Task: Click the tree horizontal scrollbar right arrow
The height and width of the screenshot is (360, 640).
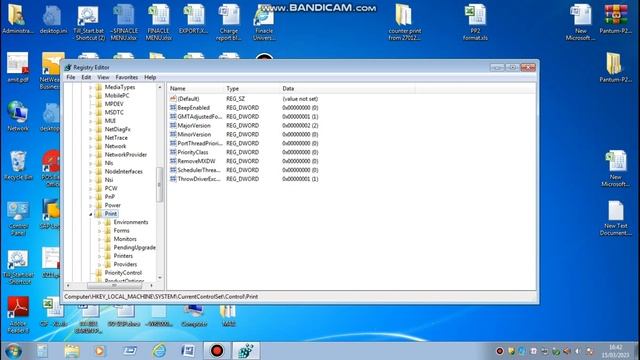Action: 151,285
